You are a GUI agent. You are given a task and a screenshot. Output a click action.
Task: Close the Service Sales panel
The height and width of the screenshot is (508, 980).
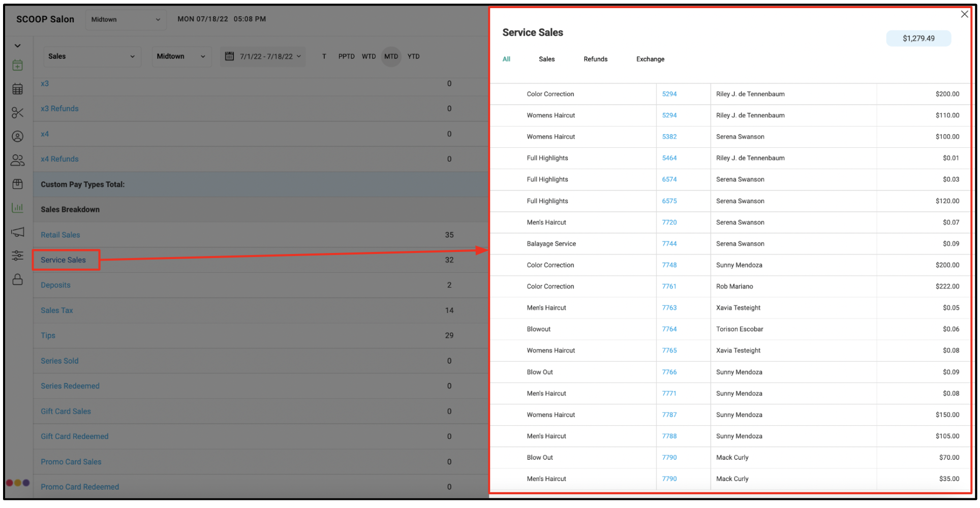coord(964,14)
